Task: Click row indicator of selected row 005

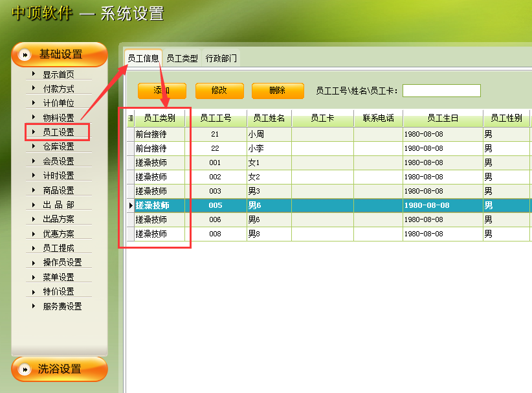Action: [x=131, y=206]
